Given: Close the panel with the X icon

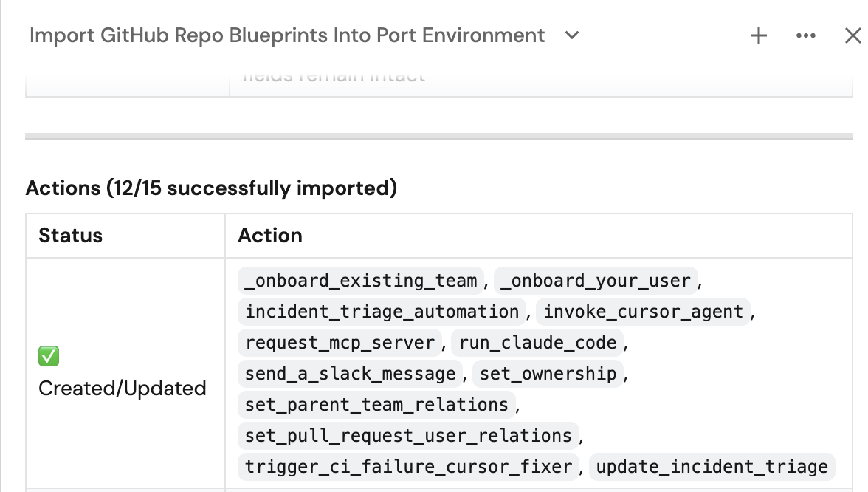Looking at the screenshot, I should pos(853,36).
